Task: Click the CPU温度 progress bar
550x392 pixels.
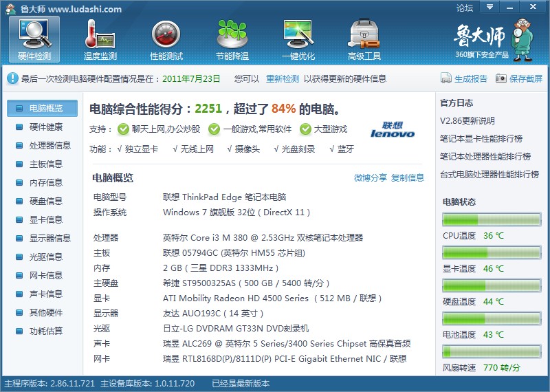Action: [492, 219]
